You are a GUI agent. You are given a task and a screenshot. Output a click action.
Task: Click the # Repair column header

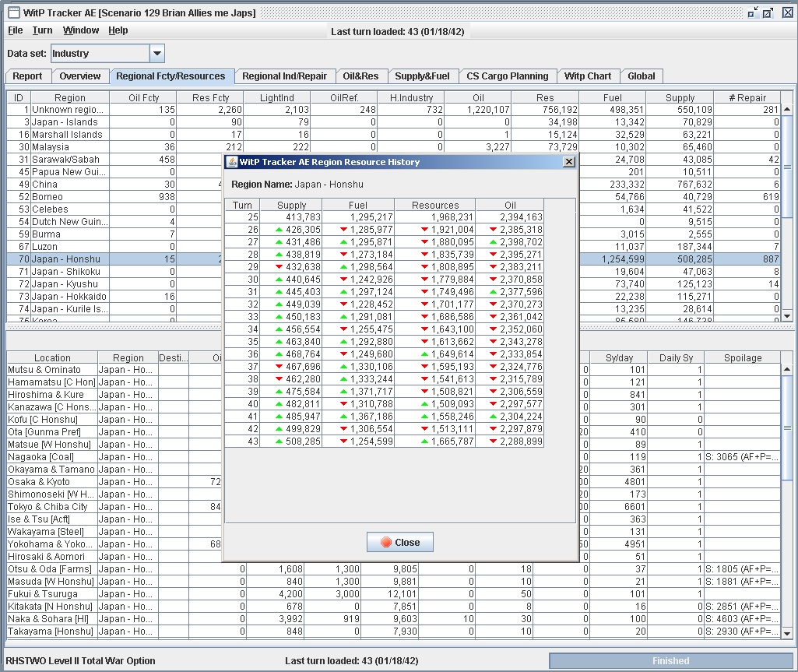(747, 98)
